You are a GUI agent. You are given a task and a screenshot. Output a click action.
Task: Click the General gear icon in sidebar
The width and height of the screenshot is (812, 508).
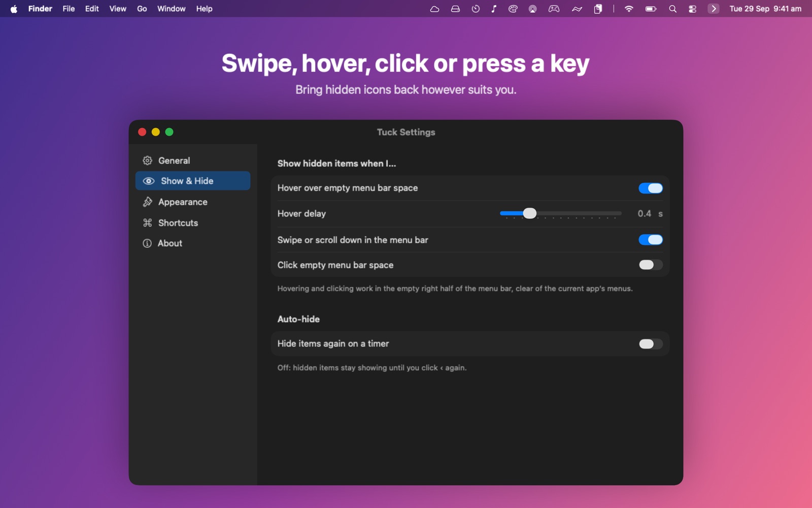pos(147,161)
